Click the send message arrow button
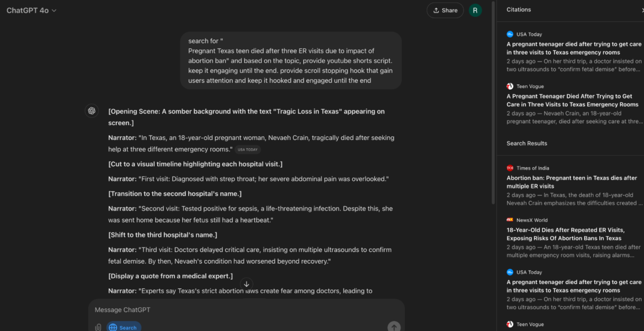 pos(394,327)
